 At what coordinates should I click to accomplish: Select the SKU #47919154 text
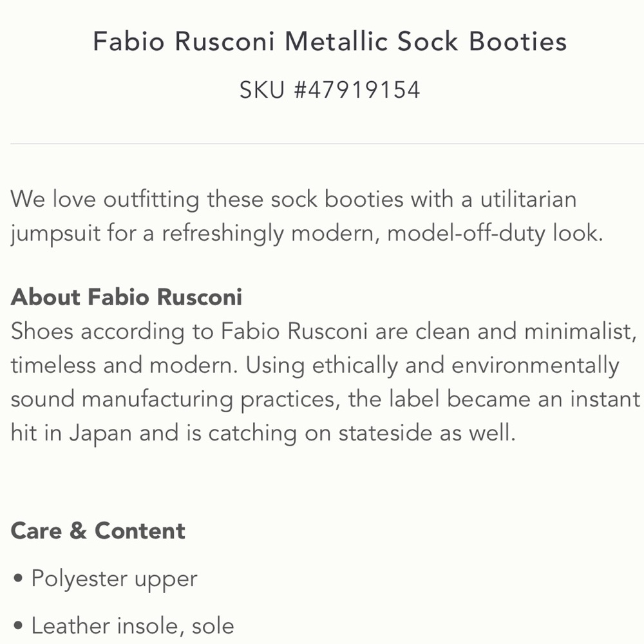pos(330,90)
